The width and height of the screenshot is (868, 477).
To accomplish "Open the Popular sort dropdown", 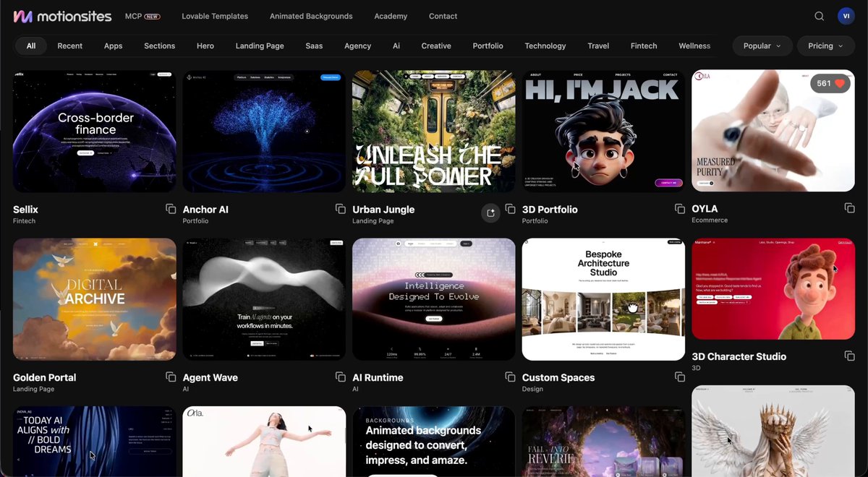I will tap(762, 46).
